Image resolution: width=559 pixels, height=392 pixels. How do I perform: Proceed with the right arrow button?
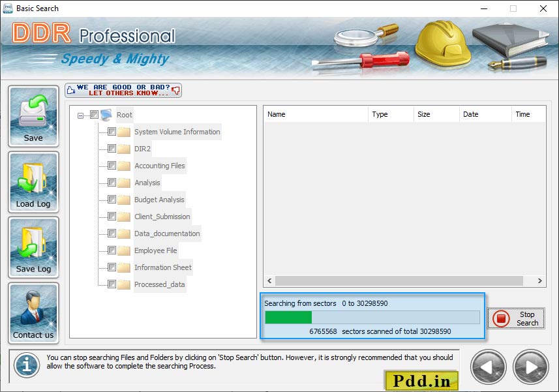[530, 367]
